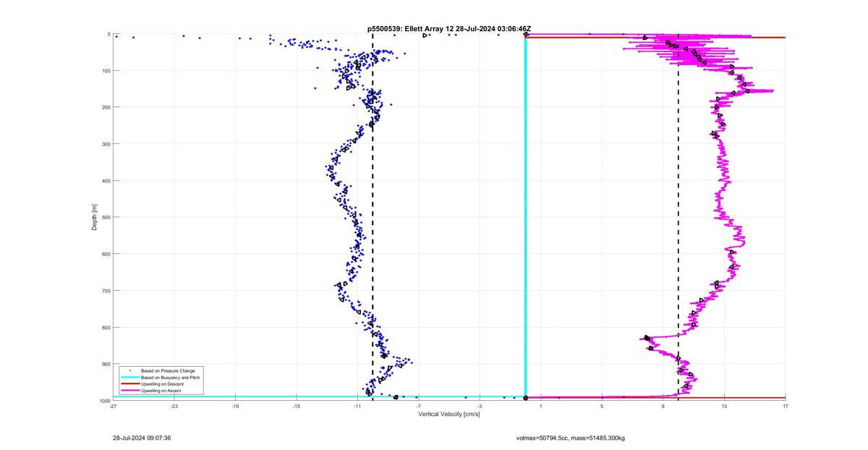This screenshot has height=450, width=868.
Task: Click the x-axis tick label "13"
Action: click(x=724, y=406)
